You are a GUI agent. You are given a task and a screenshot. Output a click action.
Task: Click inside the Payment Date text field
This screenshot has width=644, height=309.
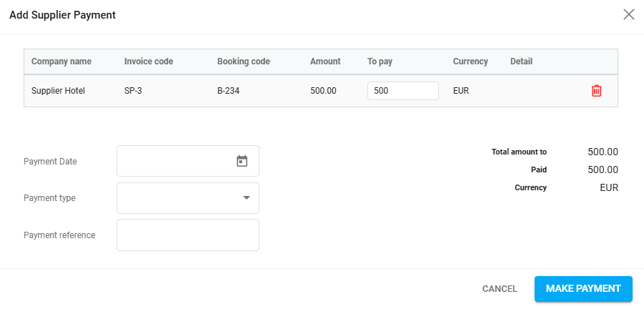tap(175, 161)
